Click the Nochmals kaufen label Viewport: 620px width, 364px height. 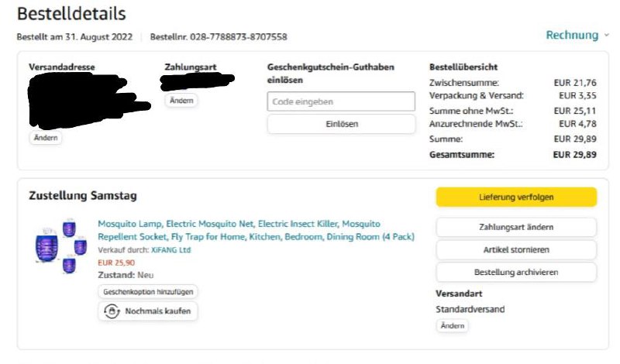coord(157,311)
